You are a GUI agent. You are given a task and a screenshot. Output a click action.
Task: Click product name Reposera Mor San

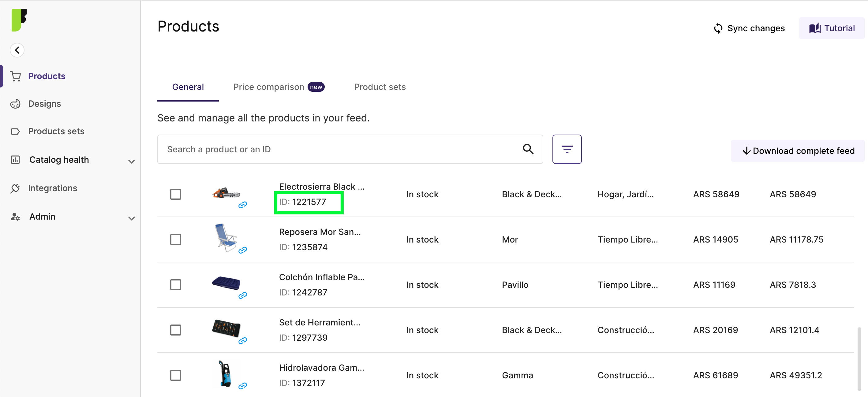pyautogui.click(x=320, y=232)
